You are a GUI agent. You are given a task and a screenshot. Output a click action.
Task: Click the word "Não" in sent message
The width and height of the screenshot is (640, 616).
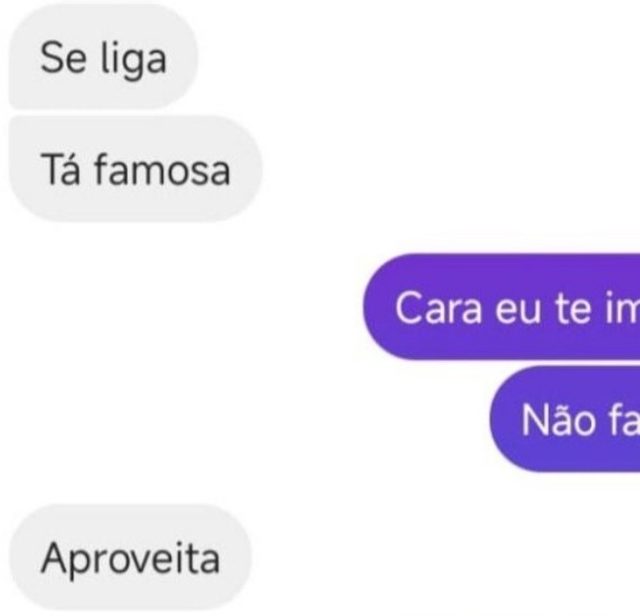point(558,419)
